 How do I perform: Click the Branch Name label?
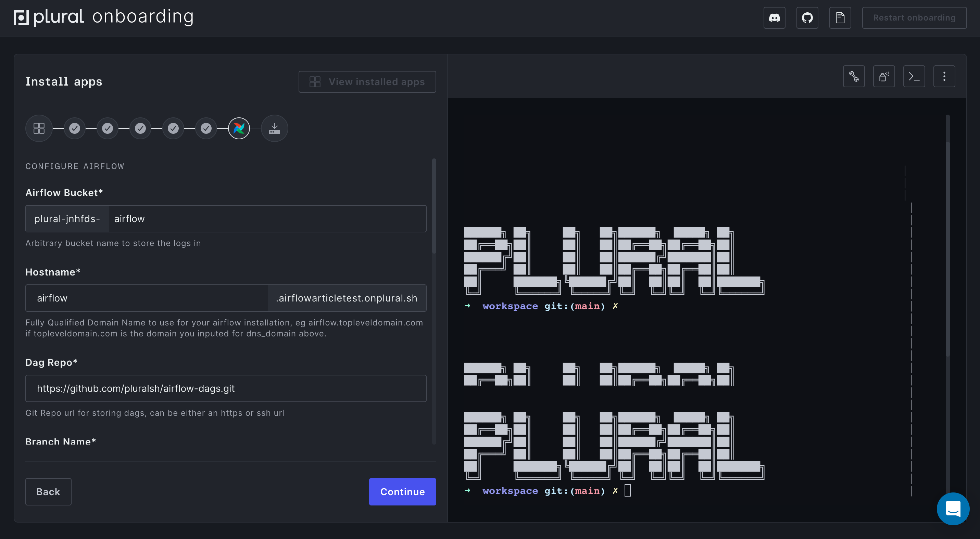61,441
